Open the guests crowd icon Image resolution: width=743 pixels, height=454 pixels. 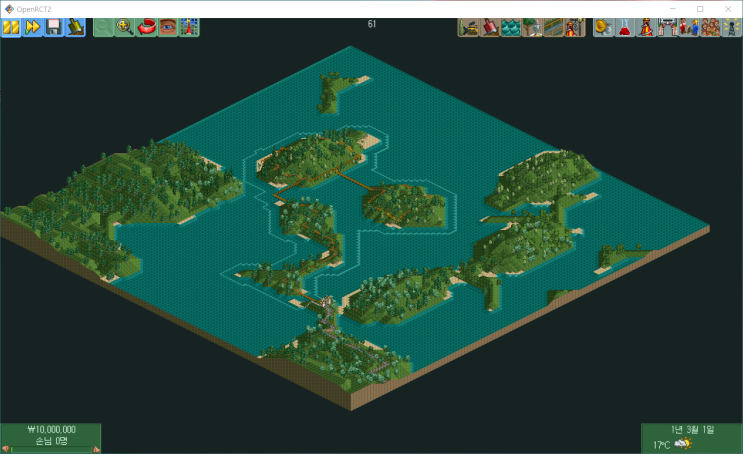pos(710,27)
